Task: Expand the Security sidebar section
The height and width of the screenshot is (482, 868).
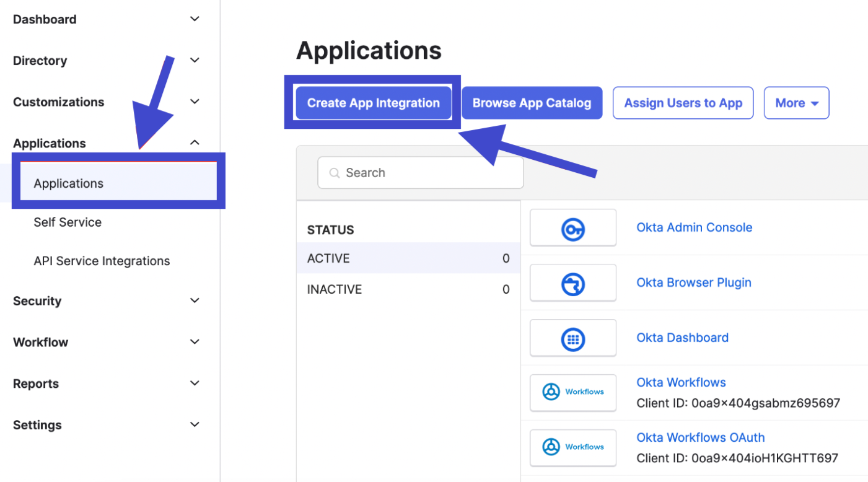Action: [x=195, y=300]
